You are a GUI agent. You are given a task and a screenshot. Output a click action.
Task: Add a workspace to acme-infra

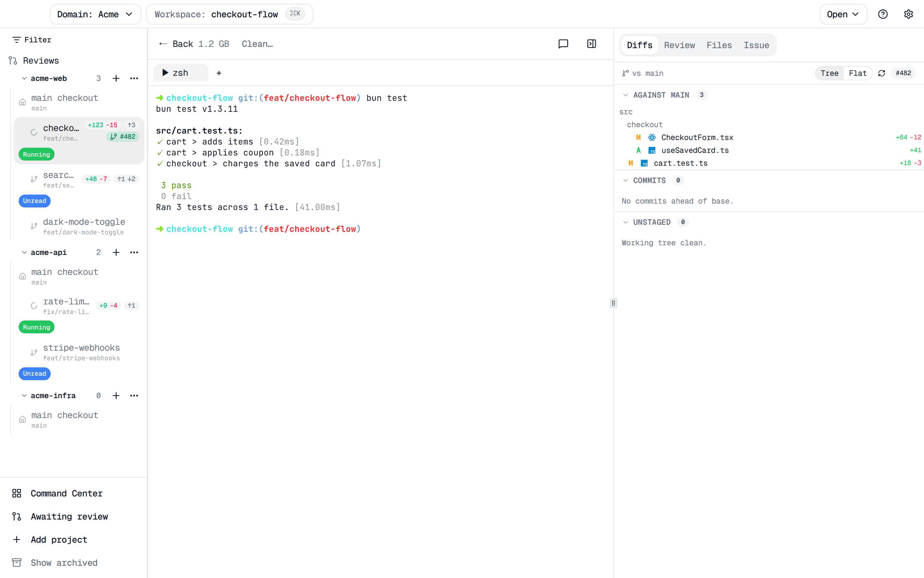point(116,396)
